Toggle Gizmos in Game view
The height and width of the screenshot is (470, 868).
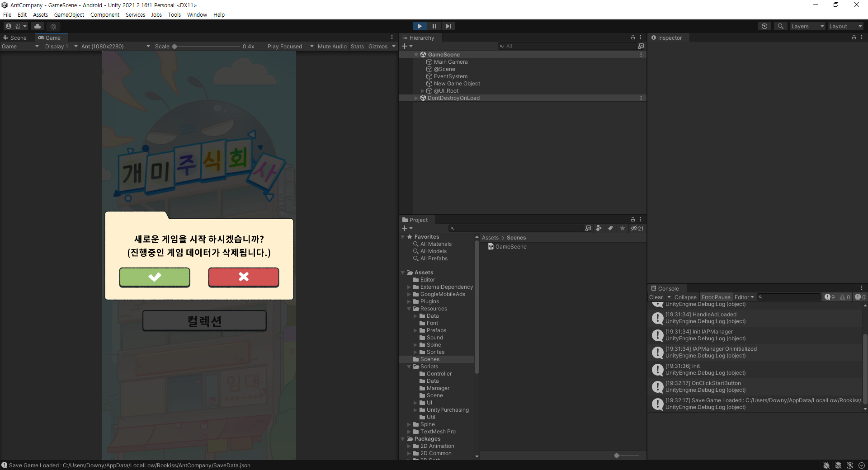[378, 46]
